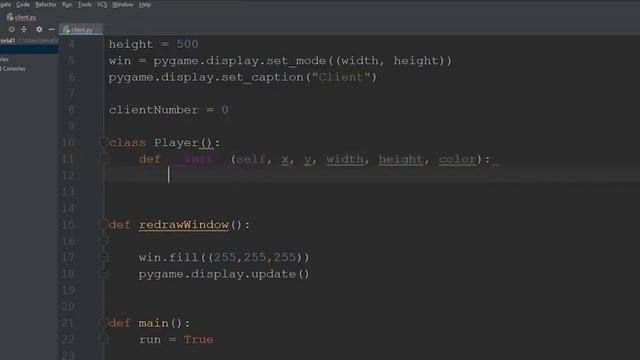Hide the Project panel with minus icon
Image resolution: width=640 pixels, height=360 pixels.
pyautogui.click(x=51, y=29)
